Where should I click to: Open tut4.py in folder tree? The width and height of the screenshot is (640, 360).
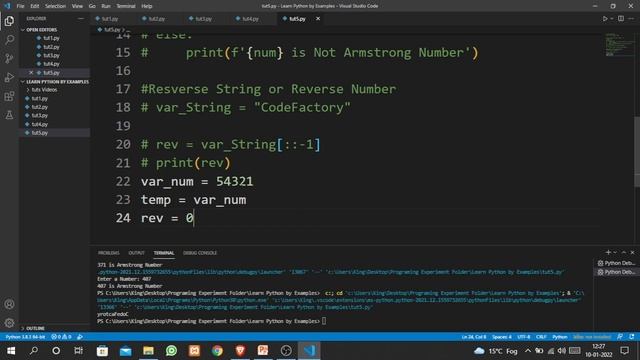pos(40,124)
